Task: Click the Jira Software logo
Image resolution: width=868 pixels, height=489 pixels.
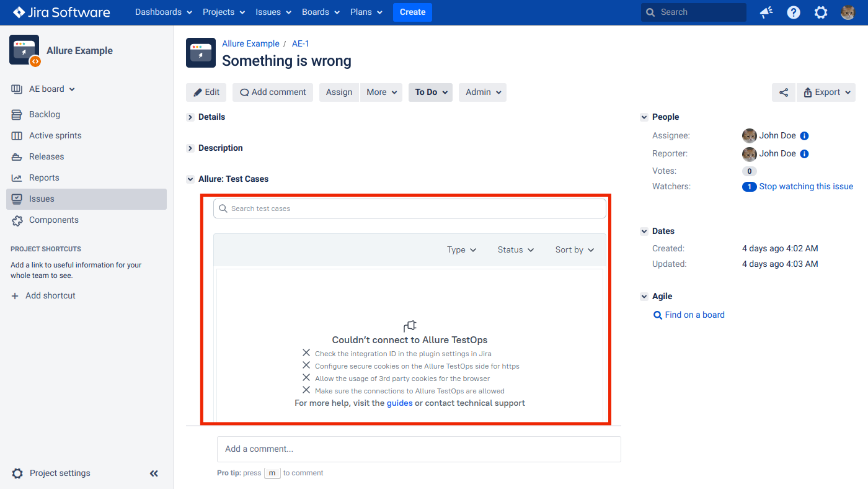Action: pyautogui.click(x=61, y=12)
